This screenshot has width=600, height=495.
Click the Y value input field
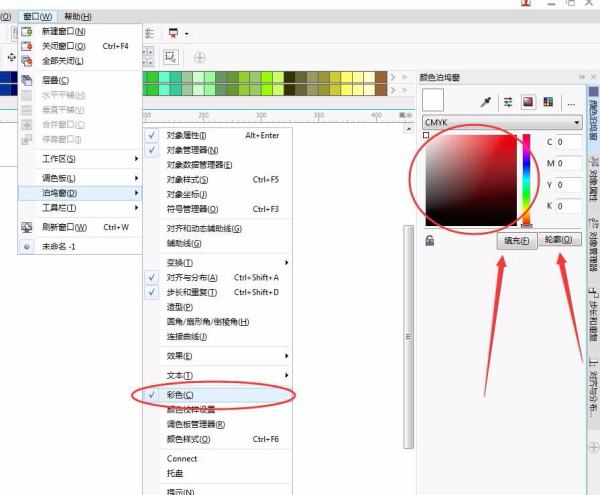pos(569,185)
